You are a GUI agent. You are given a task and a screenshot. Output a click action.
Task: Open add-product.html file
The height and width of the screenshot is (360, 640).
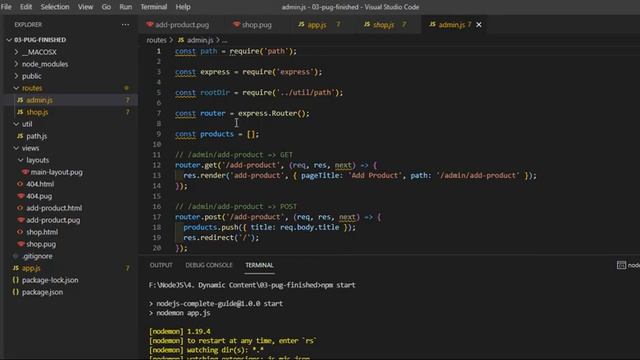54,208
